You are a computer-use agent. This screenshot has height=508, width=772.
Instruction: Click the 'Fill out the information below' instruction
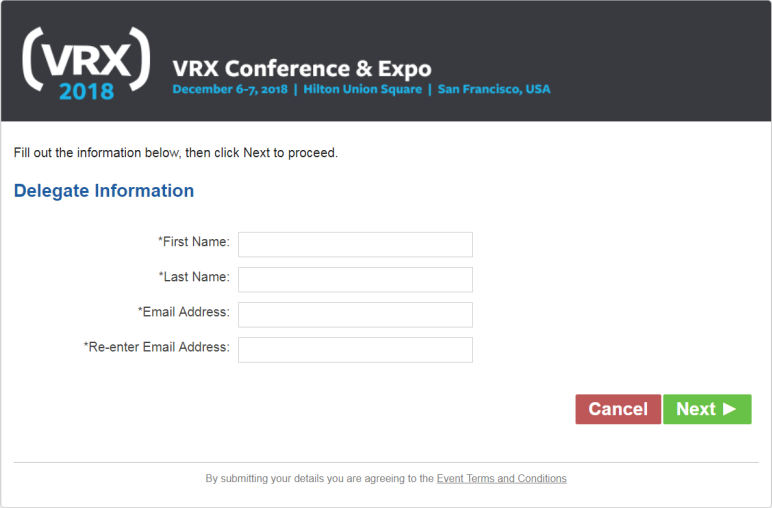pyautogui.click(x=176, y=153)
